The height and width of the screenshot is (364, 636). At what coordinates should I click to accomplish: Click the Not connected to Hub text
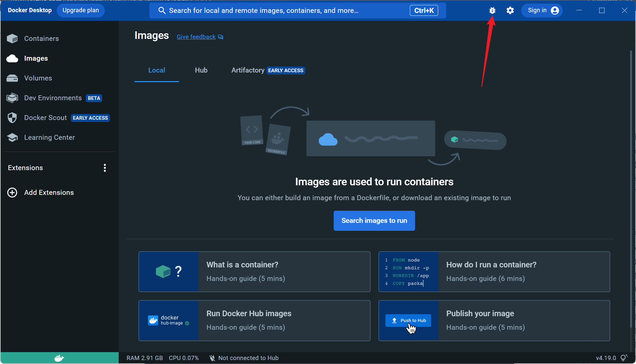pos(248,358)
